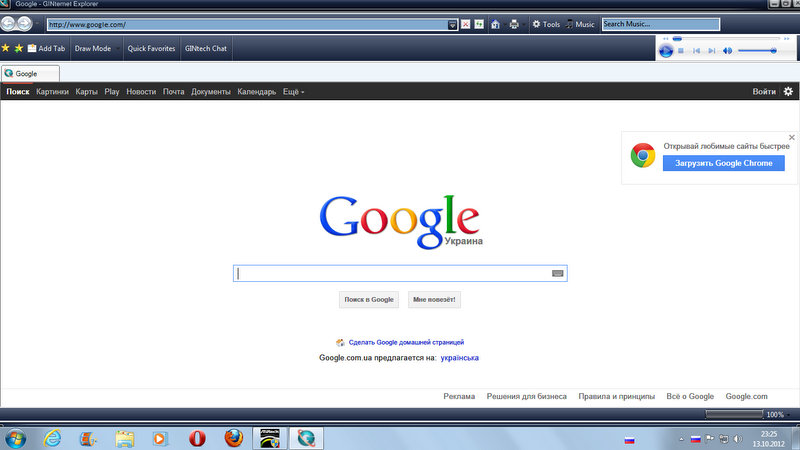
Task: Skip to the next track
Action: click(712, 51)
